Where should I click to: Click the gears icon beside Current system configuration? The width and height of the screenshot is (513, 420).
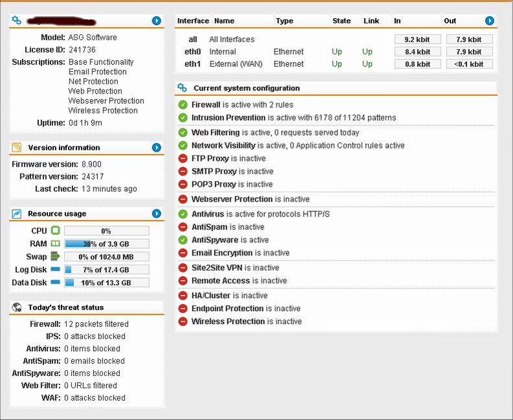(x=182, y=87)
